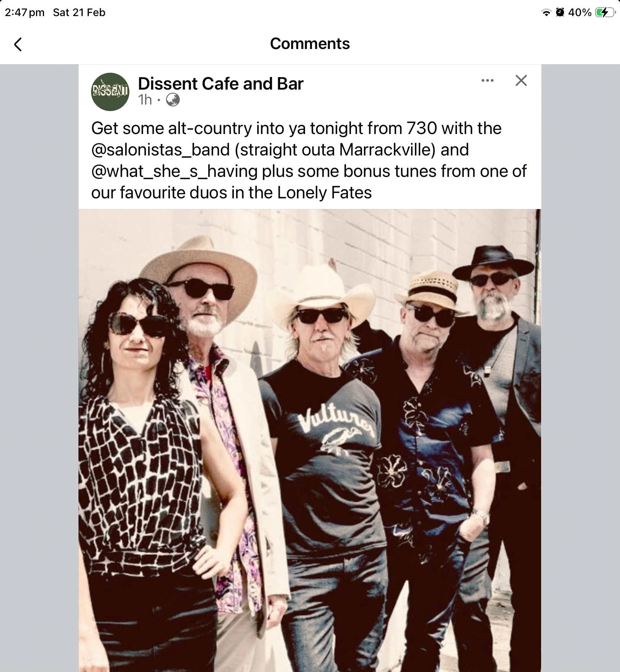This screenshot has height=672, width=620.
Task: Open the Dissent Cafe and Bar page name
Action: coord(220,83)
